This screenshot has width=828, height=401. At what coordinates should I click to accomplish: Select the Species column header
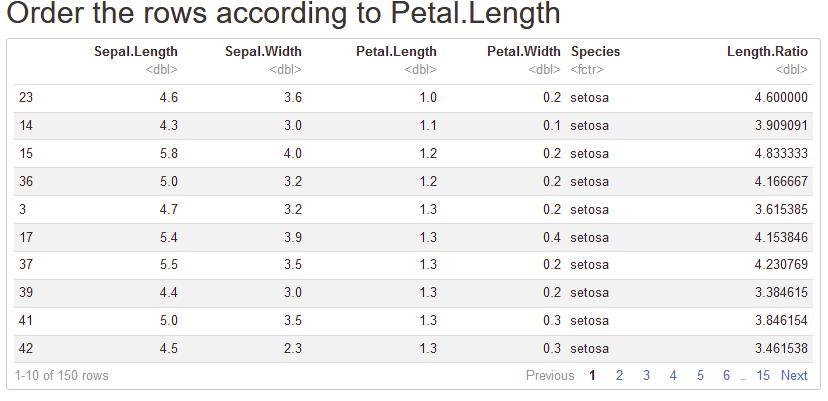(595, 52)
